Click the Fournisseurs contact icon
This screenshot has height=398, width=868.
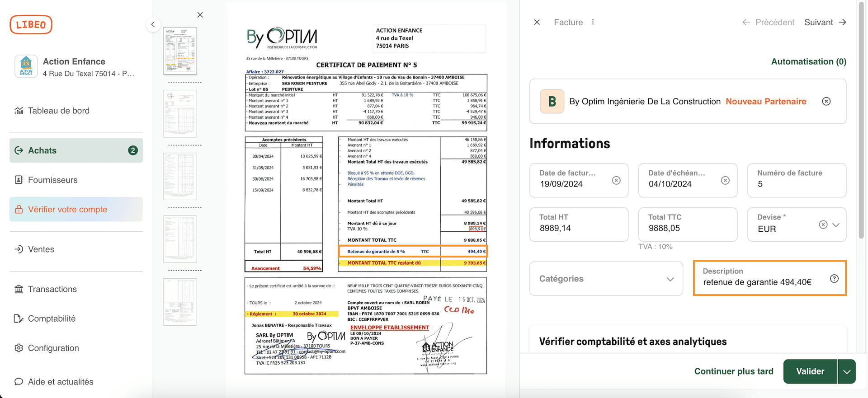coord(19,180)
